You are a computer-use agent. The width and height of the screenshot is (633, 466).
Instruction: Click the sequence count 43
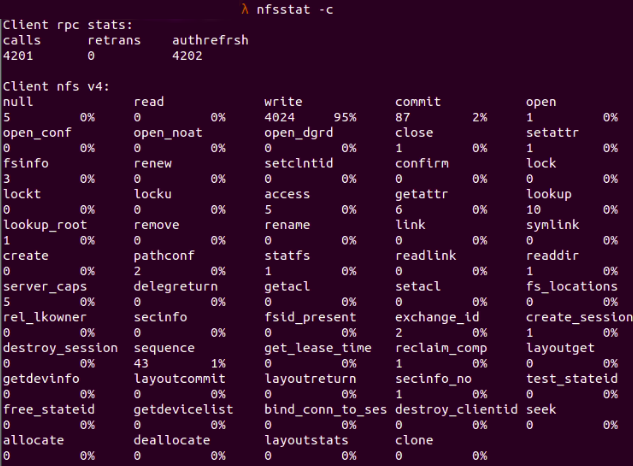click(x=142, y=362)
